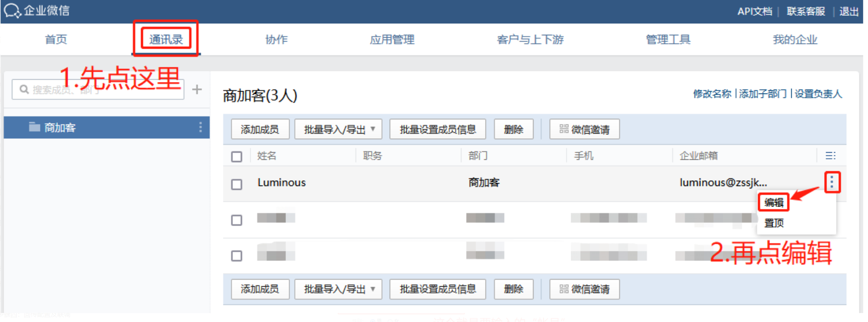Click the bottom 删除 button
Image resolution: width=868 pixels, height=322 pixels.
[x=514, y=289]
